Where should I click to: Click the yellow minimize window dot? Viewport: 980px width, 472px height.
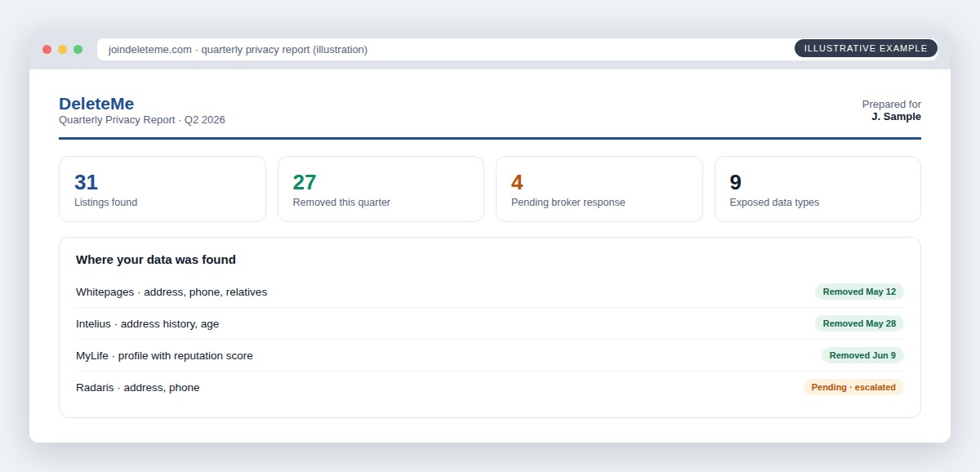[62, 50]
